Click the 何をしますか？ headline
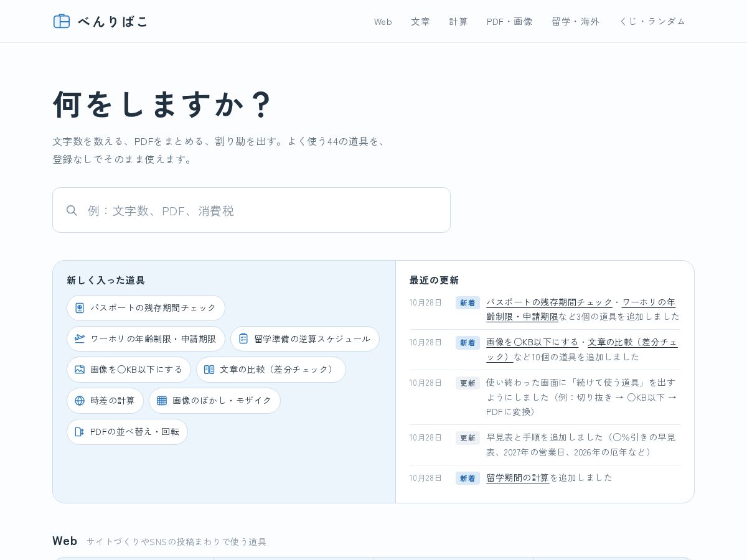This screenshot has height=560, width=747. (162, 104)
